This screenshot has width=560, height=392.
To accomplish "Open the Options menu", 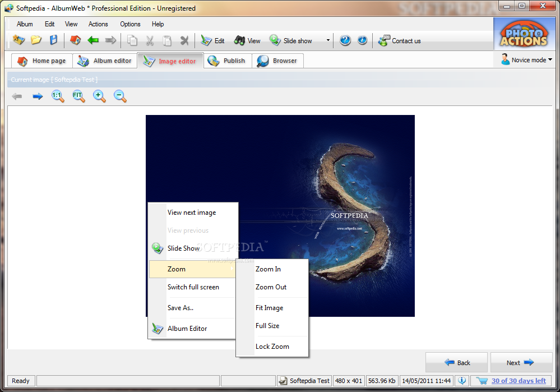I will [130, 24].
